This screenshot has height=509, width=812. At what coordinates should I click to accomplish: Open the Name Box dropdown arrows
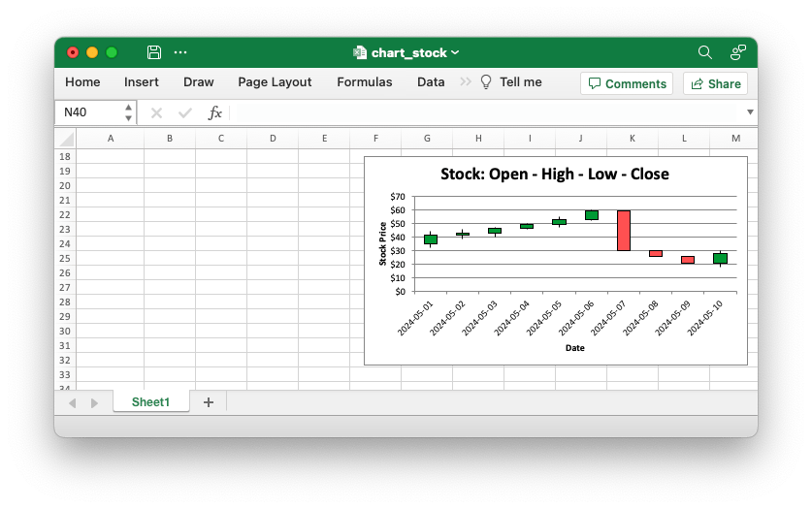click(x=128, y=112)
